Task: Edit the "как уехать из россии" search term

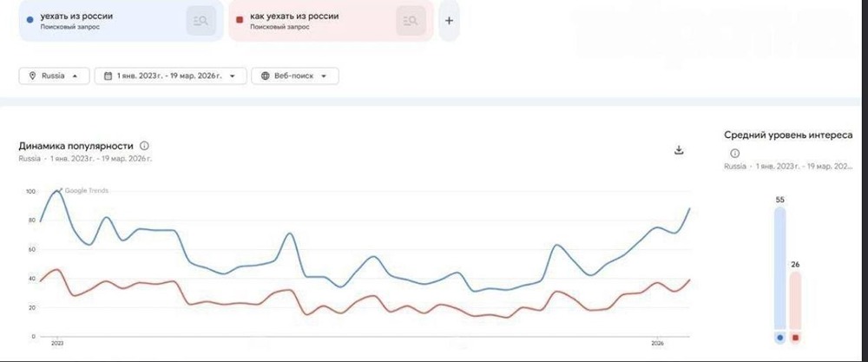Action: [x=294, y=16]
